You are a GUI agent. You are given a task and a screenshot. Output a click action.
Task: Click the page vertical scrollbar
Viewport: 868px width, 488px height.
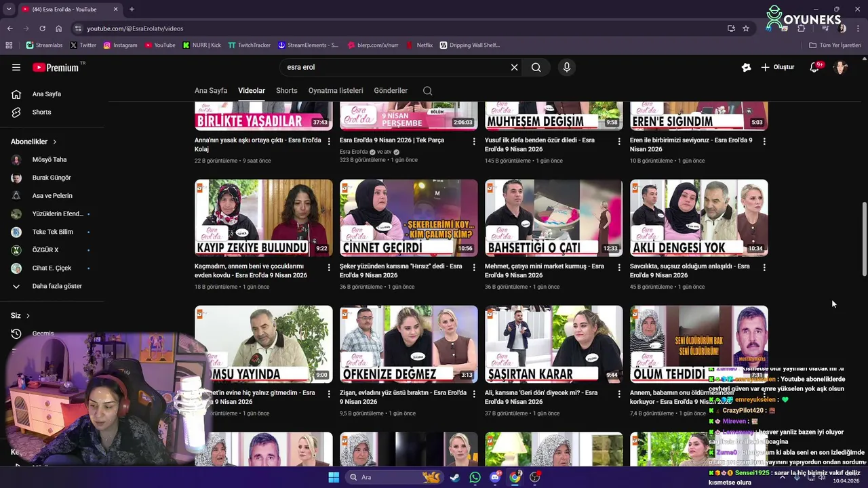tap(864, 239)
